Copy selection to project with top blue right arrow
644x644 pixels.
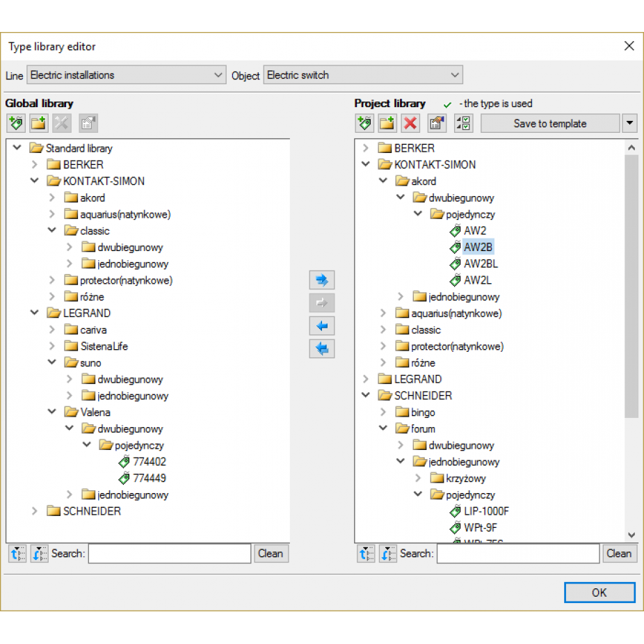(x=321, y=280)
